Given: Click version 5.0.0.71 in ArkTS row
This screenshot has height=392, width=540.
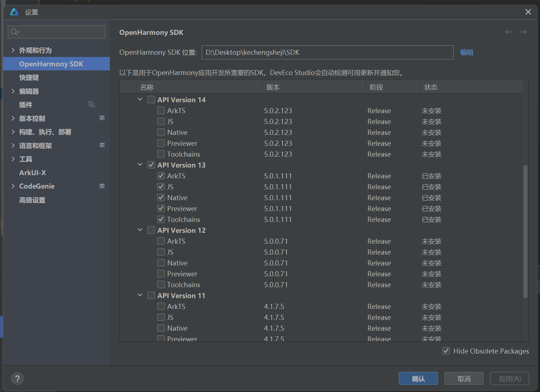Looking at the screenshot, I should [276, 241].
